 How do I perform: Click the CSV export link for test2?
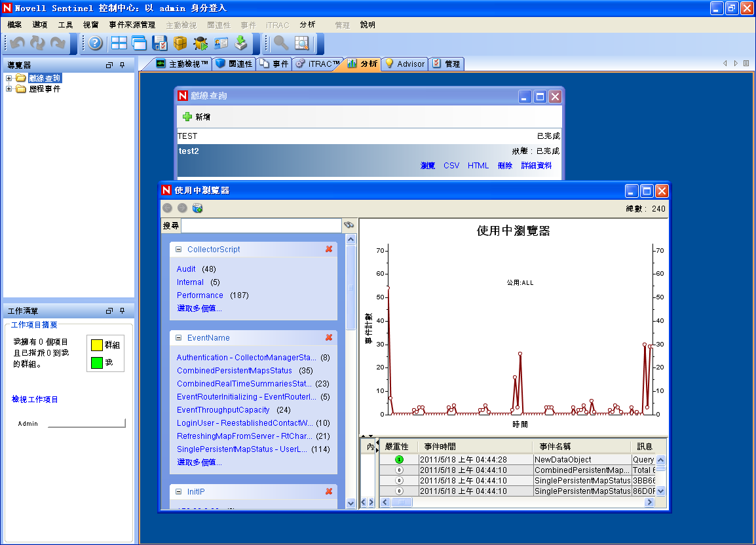[451, 166]
